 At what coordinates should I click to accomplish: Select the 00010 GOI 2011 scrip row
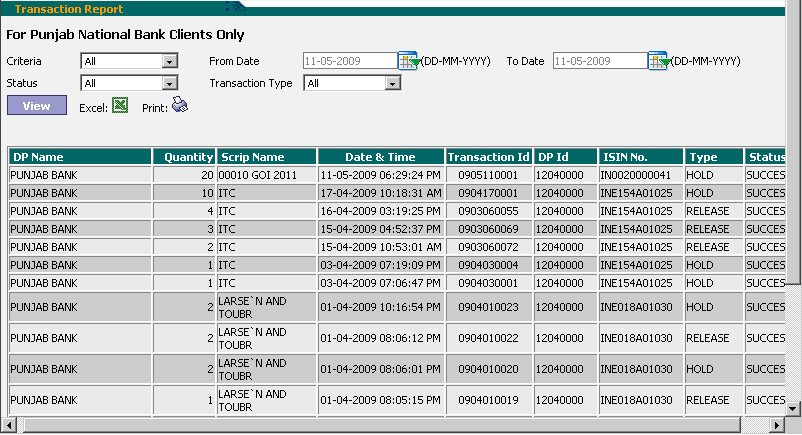(266, 174)
